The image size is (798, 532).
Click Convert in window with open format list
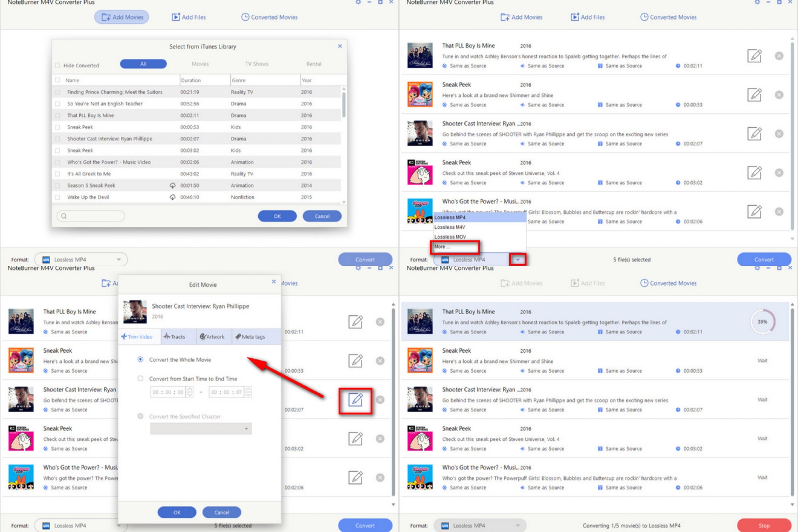tap(764, 260)
